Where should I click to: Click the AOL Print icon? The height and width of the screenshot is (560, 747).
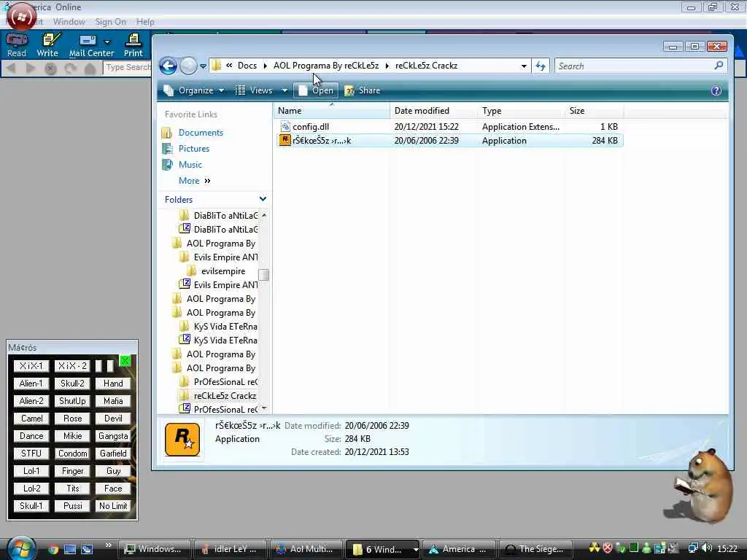coord(133,44)
